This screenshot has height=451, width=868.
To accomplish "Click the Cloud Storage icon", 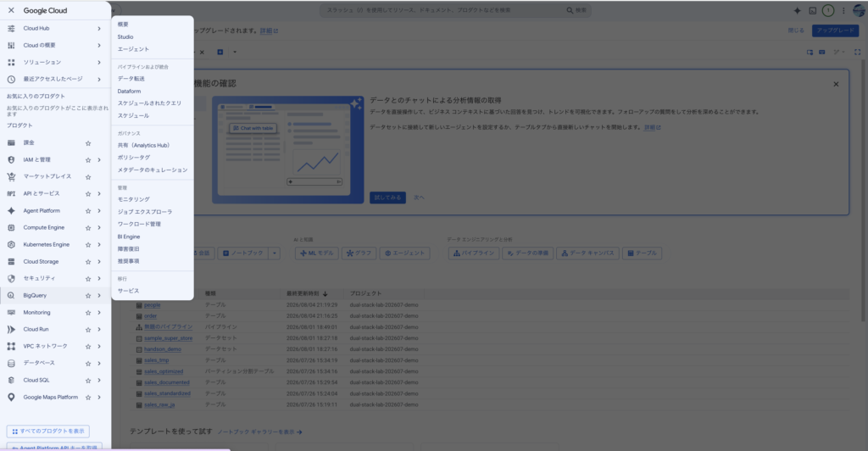I will [x=11, y=262].
